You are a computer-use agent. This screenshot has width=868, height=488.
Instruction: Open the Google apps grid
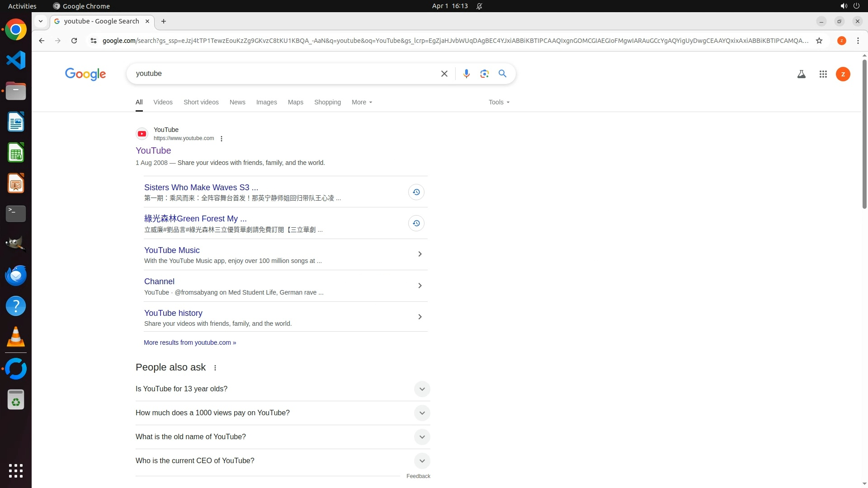coord(823,74)
